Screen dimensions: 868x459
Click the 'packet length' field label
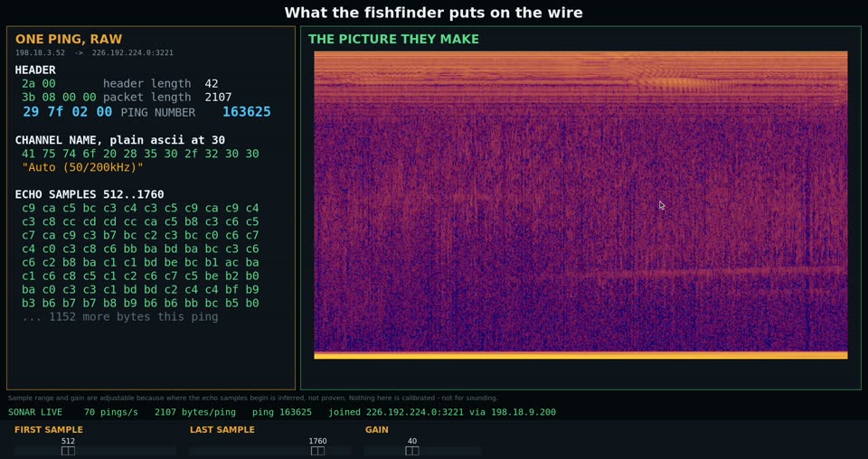tap(147, 98)
